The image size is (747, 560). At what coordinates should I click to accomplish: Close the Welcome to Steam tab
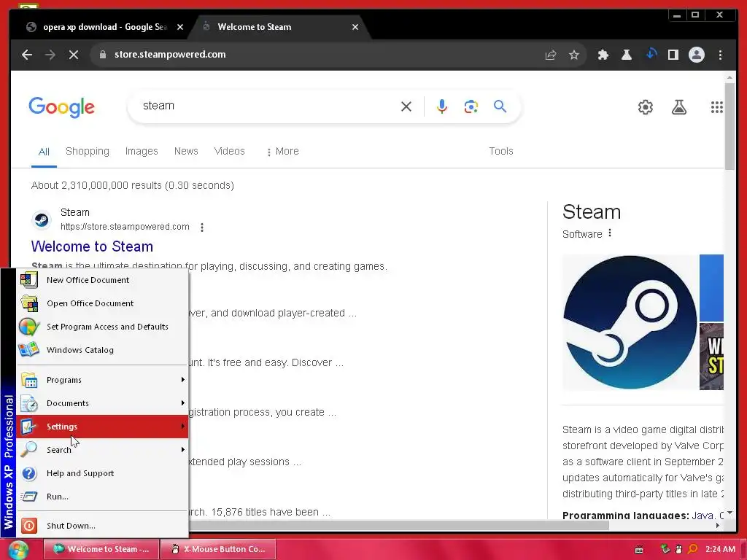tap(355, 27)
